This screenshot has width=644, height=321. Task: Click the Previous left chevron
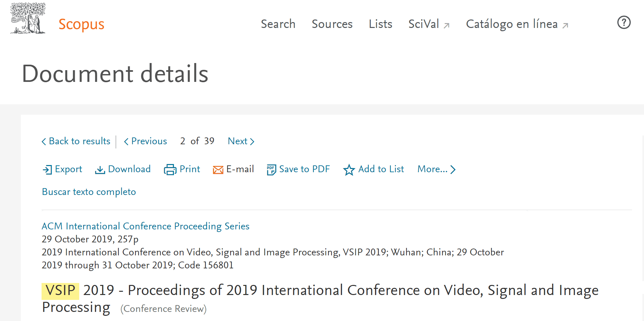tap(126, 141)
